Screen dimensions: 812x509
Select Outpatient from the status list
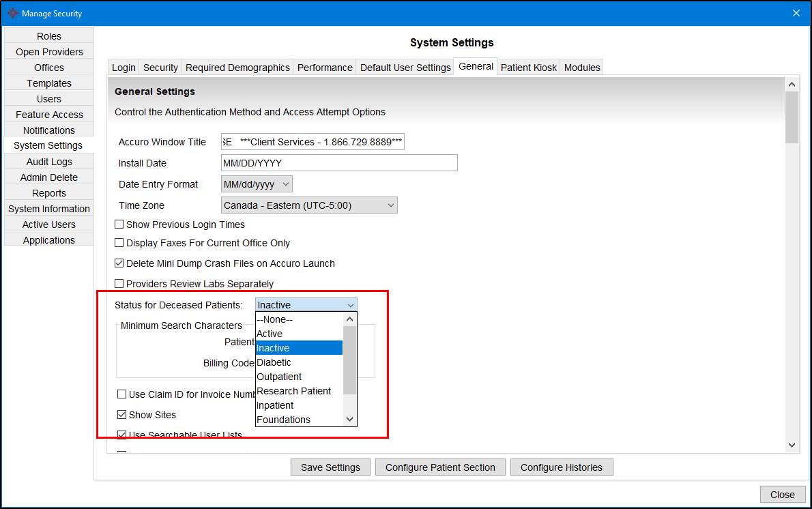coord(279,376)
